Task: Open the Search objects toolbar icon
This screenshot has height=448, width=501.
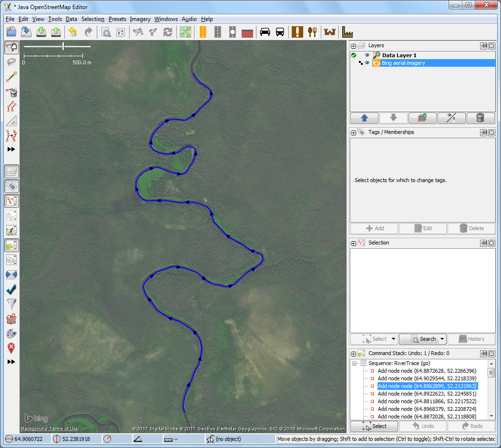Action: [x=106, y=32]
